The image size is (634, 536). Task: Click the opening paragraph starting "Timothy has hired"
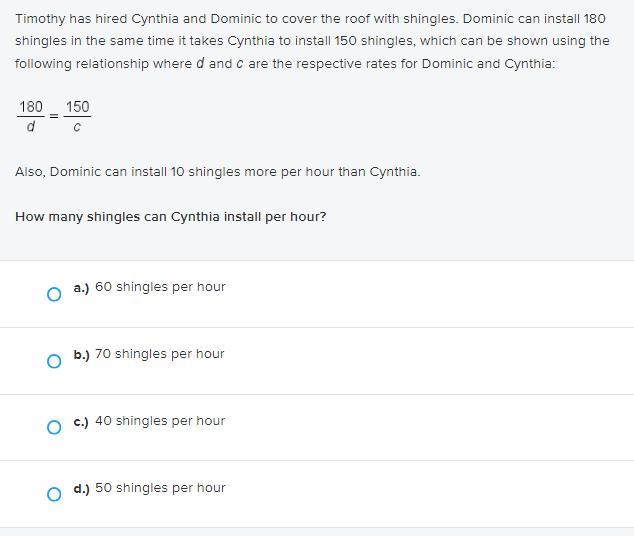(312, 41)
